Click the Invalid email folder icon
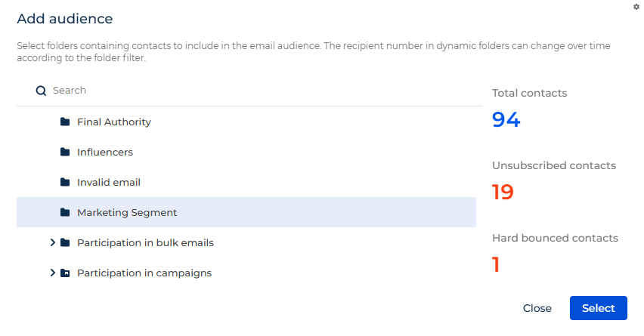The width and height of the screenshot is (644, 336). tap(65, 182)
